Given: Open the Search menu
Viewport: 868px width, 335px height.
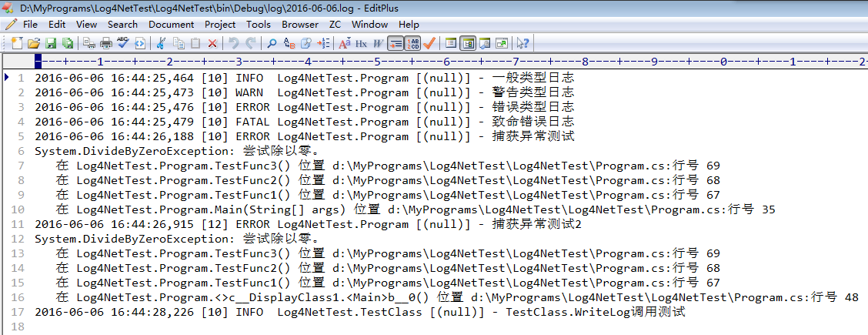Looking at the screenshot, I should (122, 25).
